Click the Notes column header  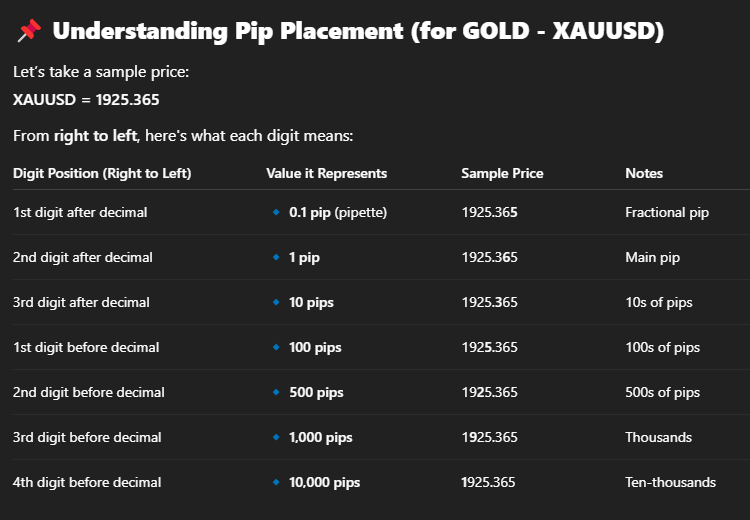point(644,173)
